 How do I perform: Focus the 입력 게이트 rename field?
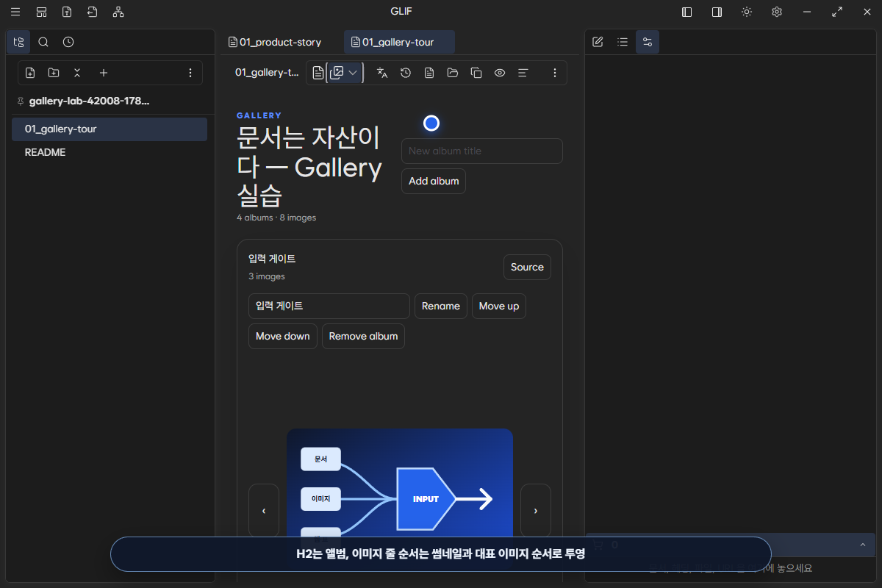[x=329, y=306]
